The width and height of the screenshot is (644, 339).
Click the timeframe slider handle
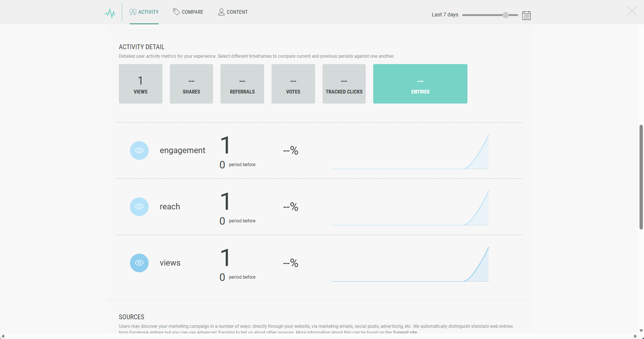505,15
